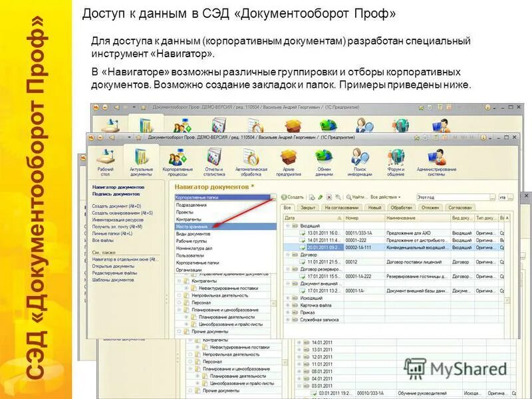This screenshot has height=399, width=532.
Task: Go to Автоматическая обработка section
Action: [x=251, y=162]
